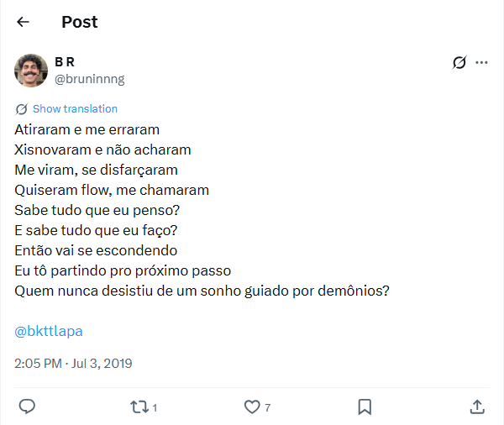This screenshot has width=504, height=425.
Task: Open B R's profile picture
Action: [x=31, y=71]
